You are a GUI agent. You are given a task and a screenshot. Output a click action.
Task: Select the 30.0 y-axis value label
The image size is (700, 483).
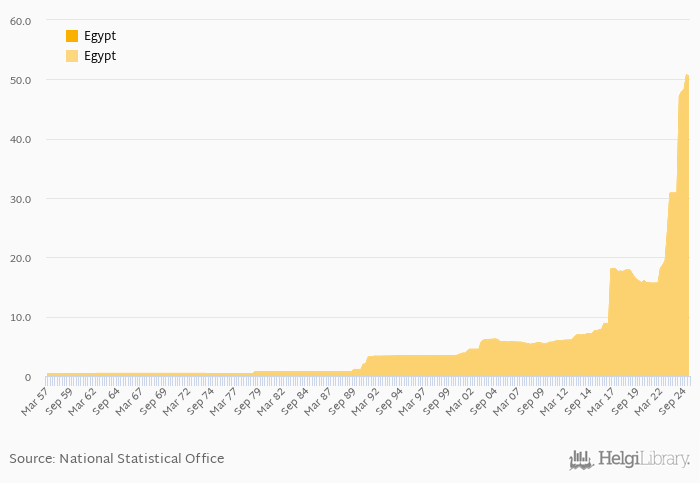point(20,199)
